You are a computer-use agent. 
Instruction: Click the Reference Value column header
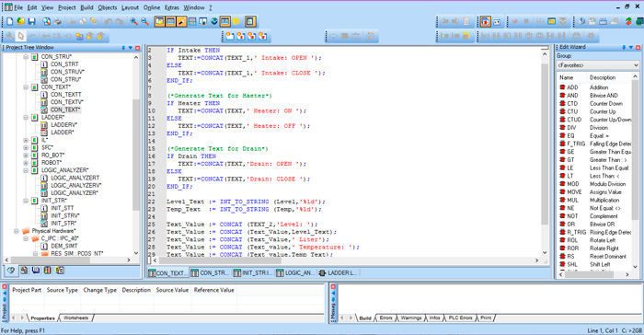[214, 290]
